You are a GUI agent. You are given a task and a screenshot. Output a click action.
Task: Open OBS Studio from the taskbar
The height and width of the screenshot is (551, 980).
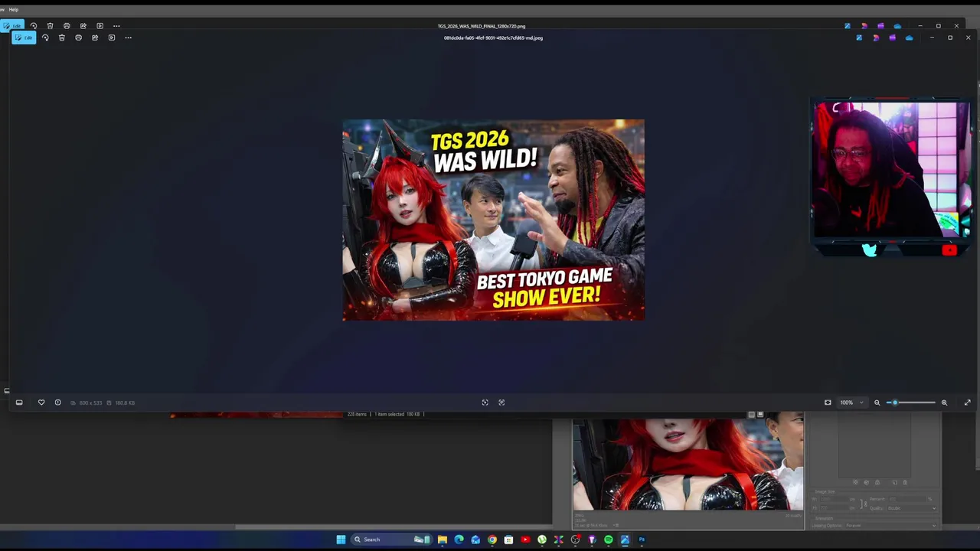[575, 540]
